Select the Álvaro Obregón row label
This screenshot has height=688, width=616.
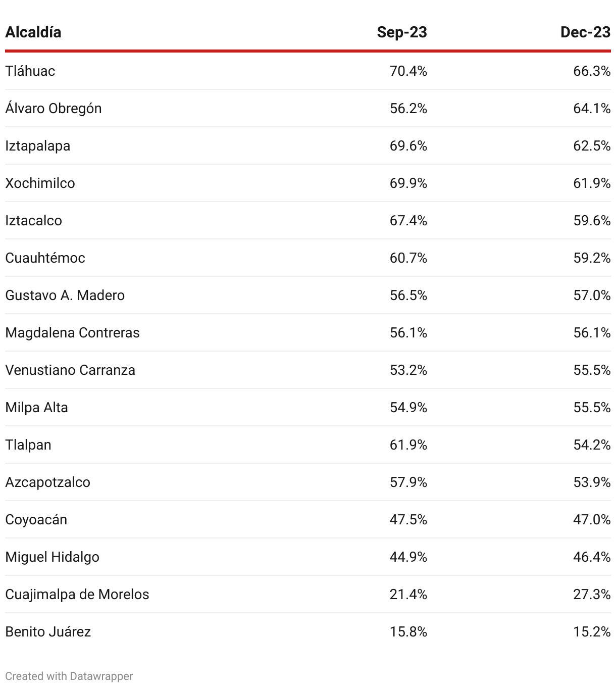point(54,108)
